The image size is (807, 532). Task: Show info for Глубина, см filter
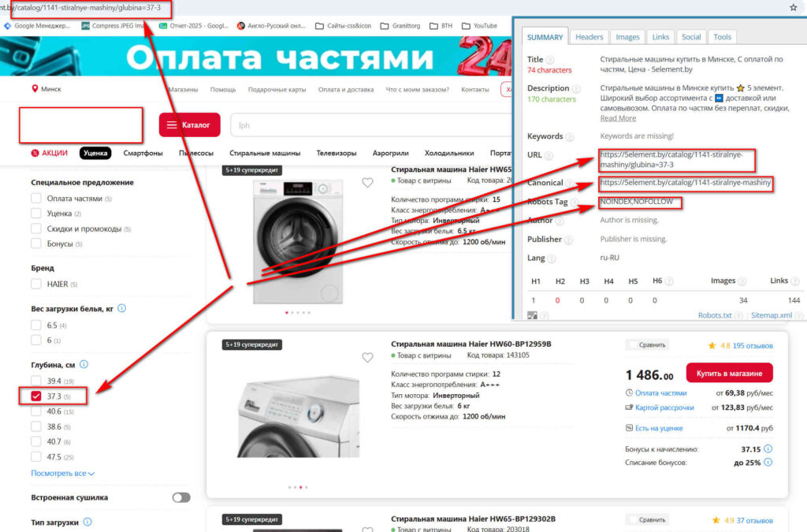point(84,364)
